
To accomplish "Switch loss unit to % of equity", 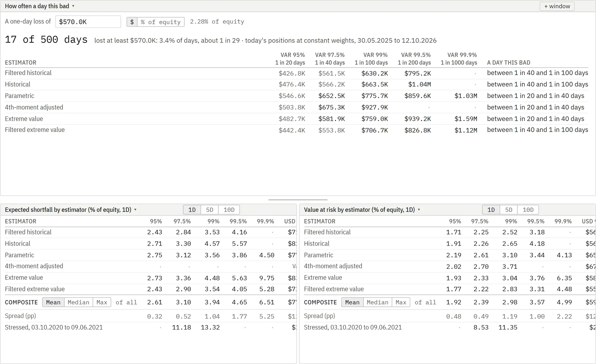I will click(x=161, y=22).
